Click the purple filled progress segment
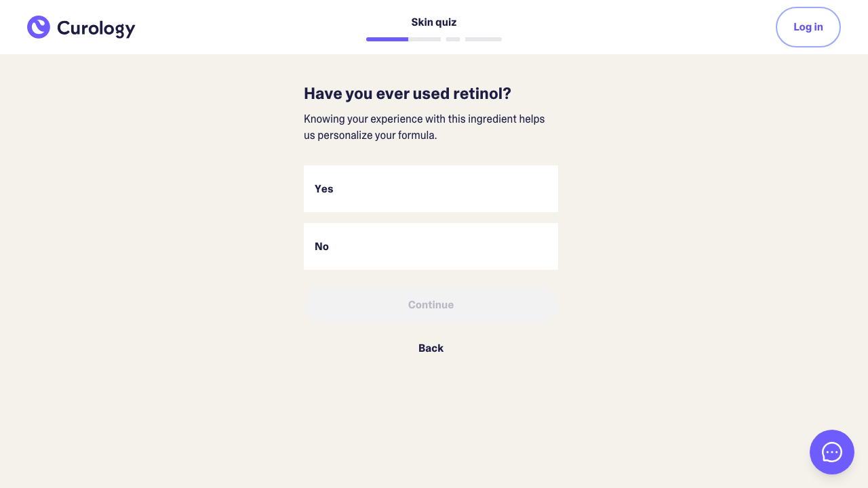The width and height of the screenshot is (868, 488). pos(387,39)
